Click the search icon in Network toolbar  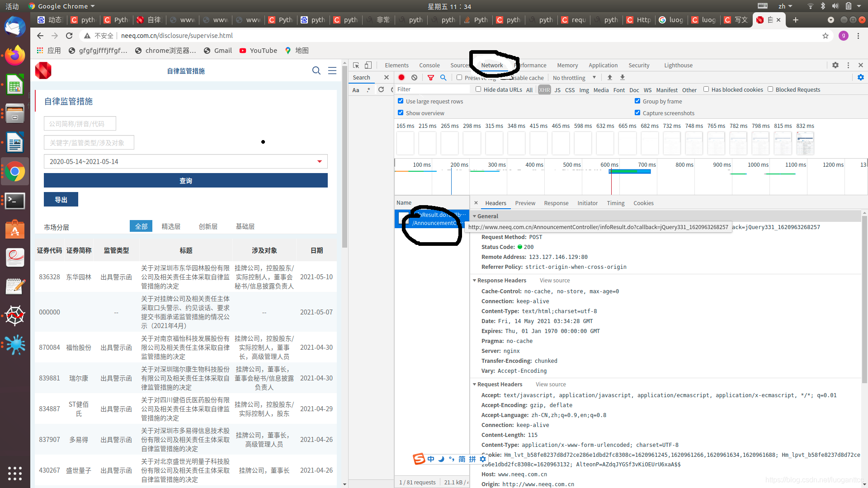coord(443,77)
